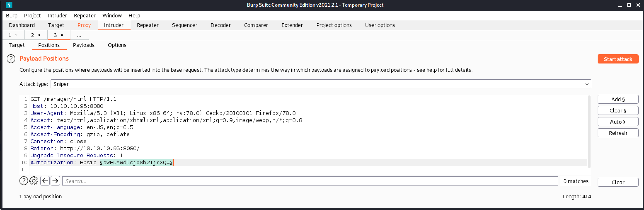Switch to the Decoder tab

point(220,25)
